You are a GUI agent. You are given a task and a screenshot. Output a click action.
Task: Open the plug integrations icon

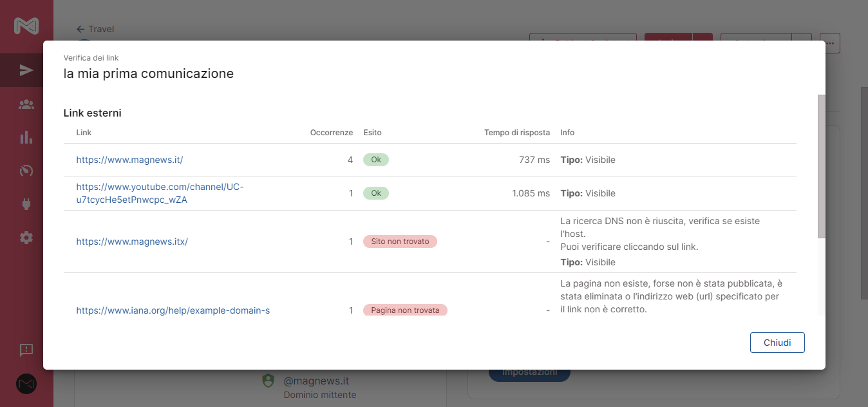click(26, 204)
